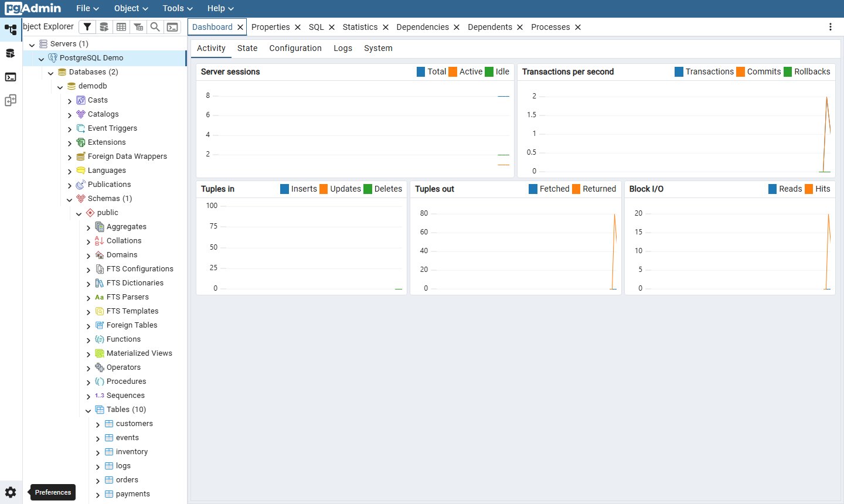Click the Extensions node icon
The width and height of the screenshot is (844, 504).
coord(81,142)
